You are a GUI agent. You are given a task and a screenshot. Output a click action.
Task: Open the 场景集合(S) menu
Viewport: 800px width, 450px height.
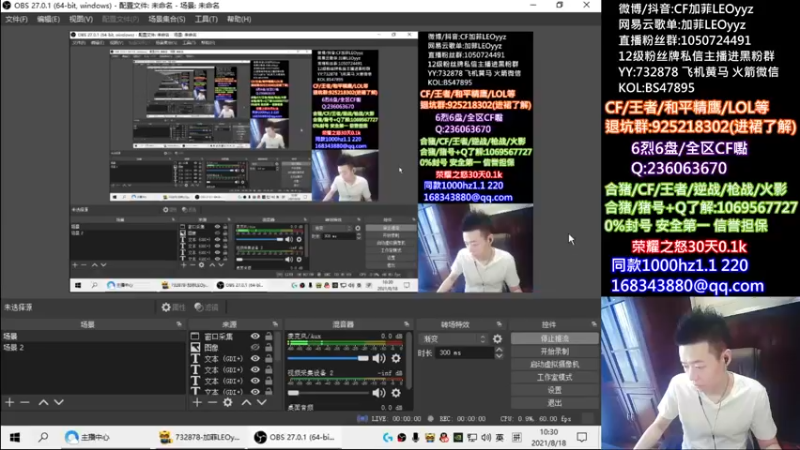167,19
